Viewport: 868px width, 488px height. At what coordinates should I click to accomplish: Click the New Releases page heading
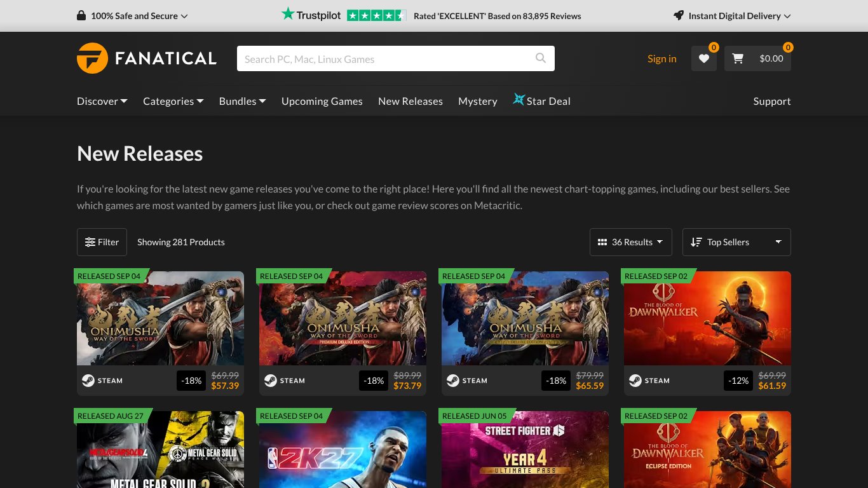click(x=140, y=154)
